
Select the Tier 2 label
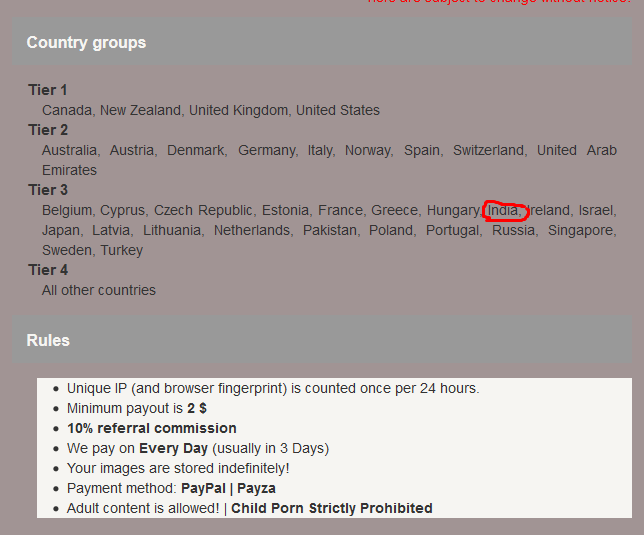tap(48, 130)
